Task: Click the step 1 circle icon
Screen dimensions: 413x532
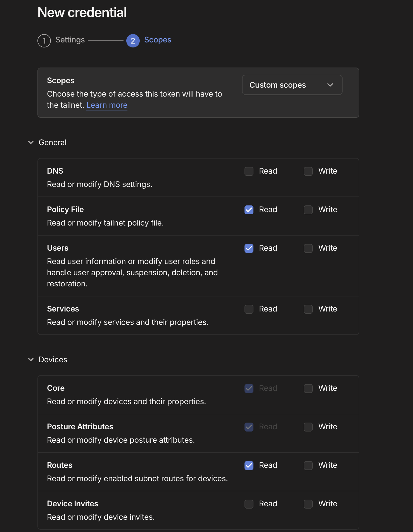Action: [x=44, y=41]
